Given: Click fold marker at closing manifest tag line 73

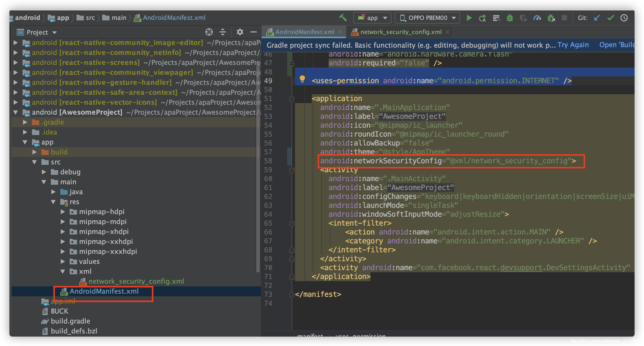Looking at the screenshot, I should point(292,295).
